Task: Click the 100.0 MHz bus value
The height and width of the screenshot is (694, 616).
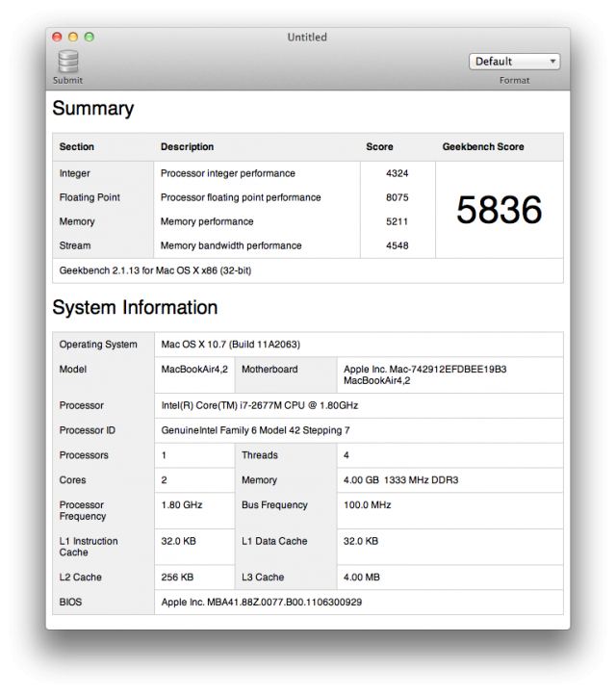Action: (368, 505)
